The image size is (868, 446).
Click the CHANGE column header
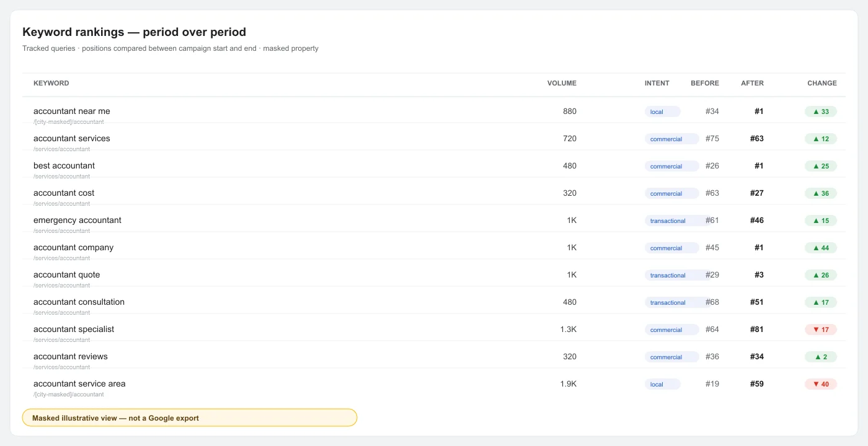click(x=821, y=83)
